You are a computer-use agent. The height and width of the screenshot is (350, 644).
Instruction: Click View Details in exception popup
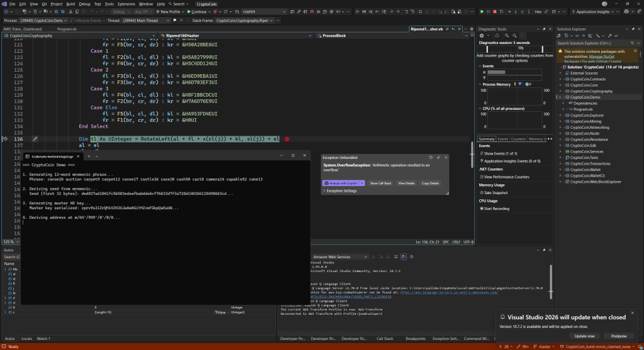click(x=406, y=183)
